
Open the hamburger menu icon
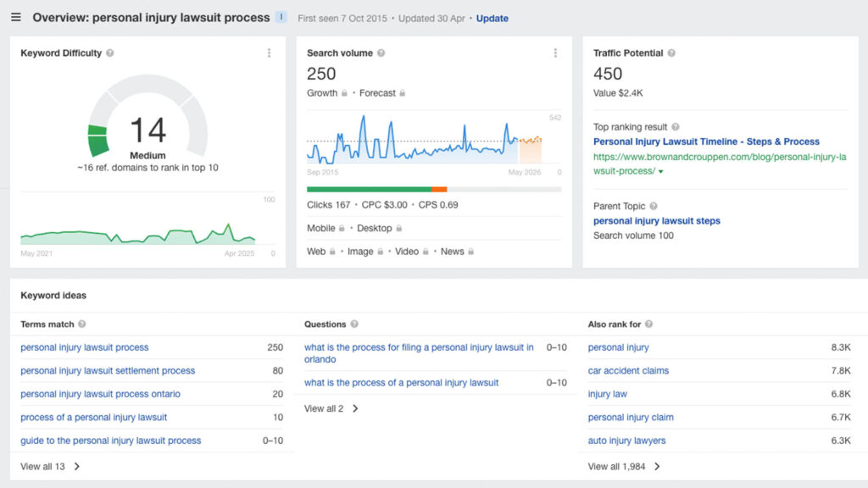click(x=16, y=17)
